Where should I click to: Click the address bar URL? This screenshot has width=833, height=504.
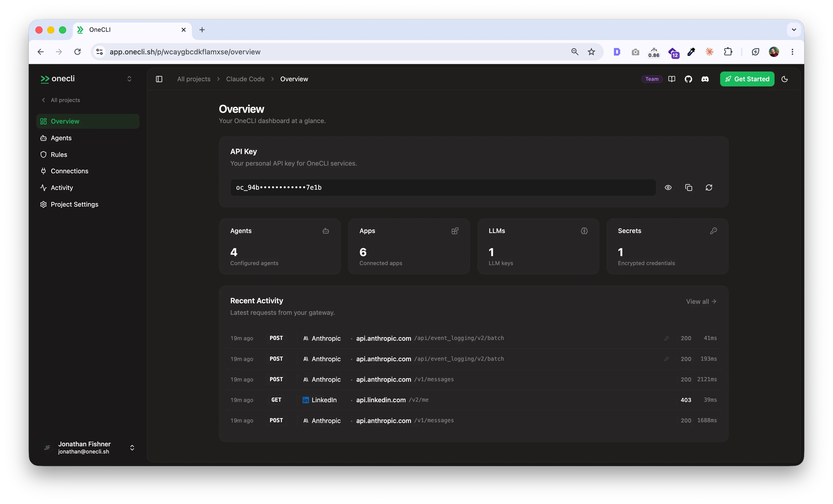pos(185,52)
